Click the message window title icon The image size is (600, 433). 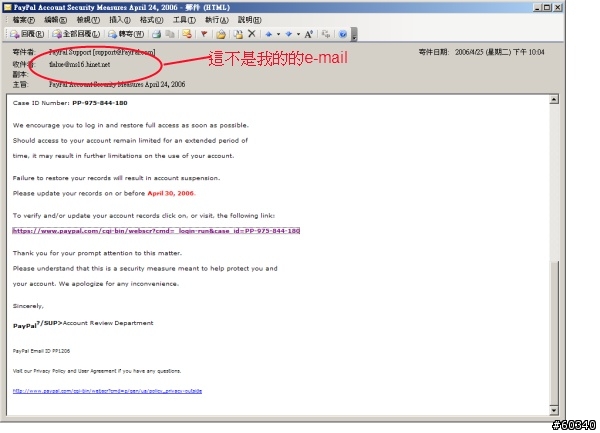(8, 7)
